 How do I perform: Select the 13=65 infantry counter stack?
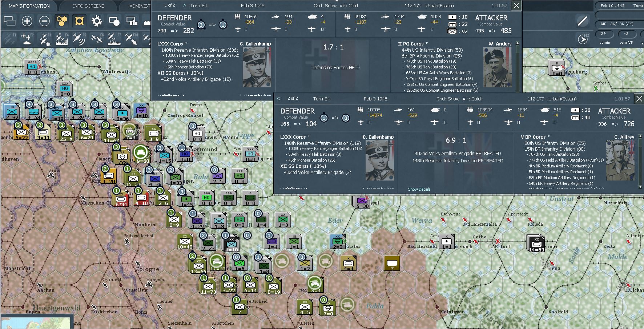(198, 266)
